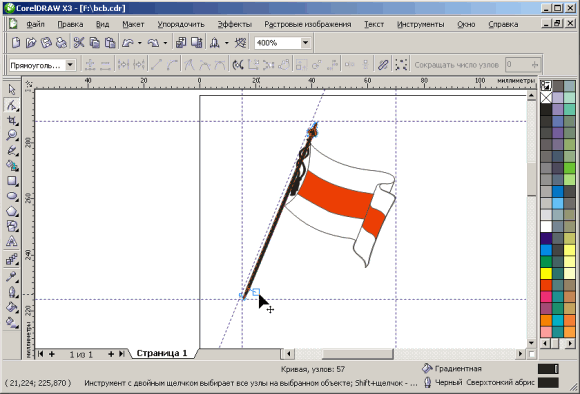Expand the application launcher dropdown arrow
580x394 pixels.
pos(226,43)
